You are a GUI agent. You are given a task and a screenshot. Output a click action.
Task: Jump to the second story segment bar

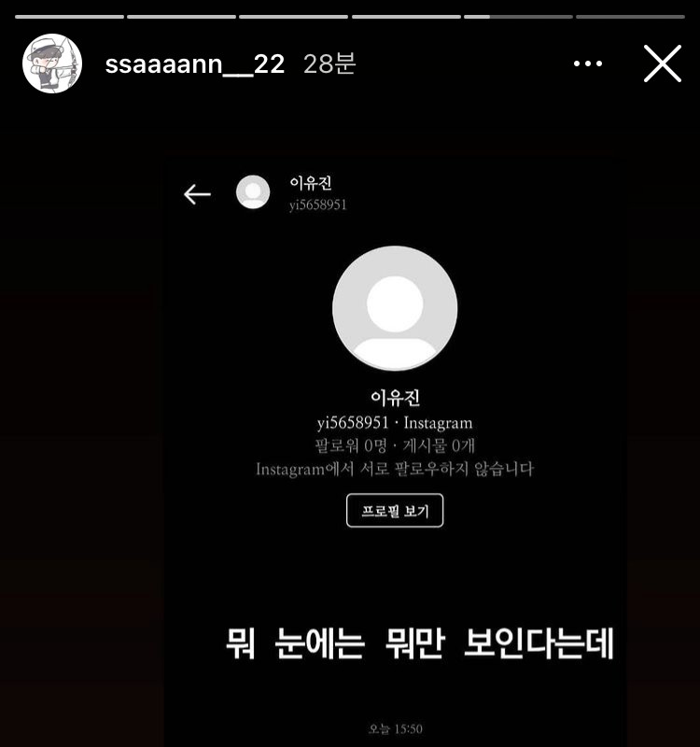click(181, 17)
